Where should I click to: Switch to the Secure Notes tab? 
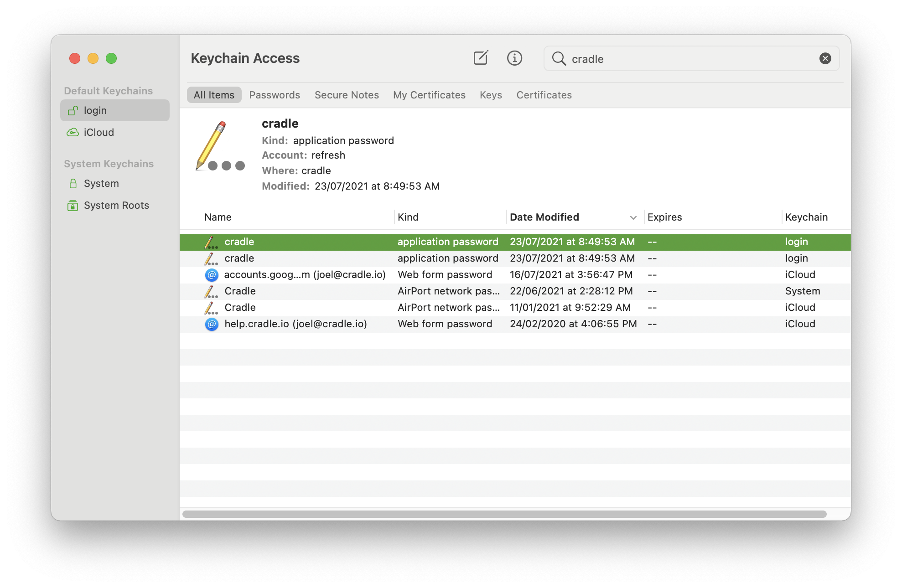pos(347,95)
